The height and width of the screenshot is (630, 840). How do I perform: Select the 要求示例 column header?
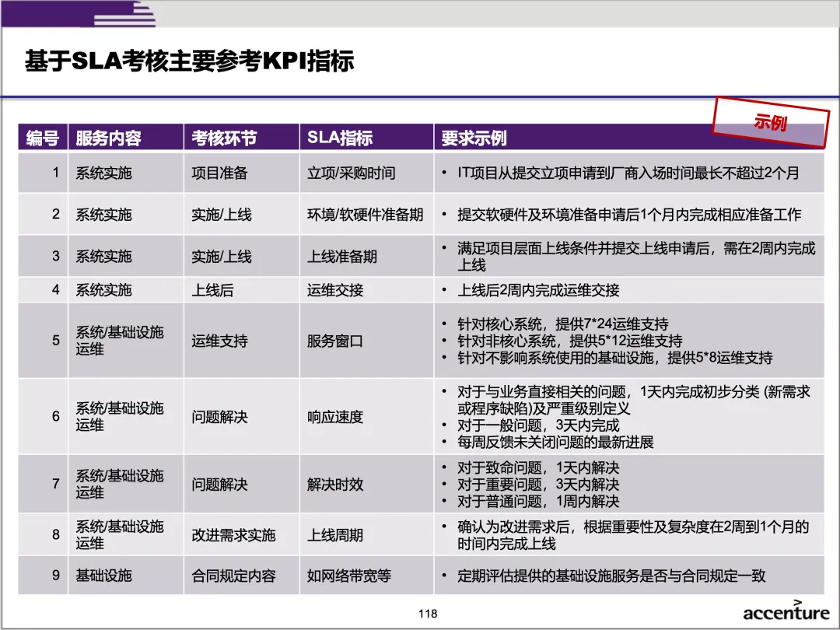click(629, 138)
